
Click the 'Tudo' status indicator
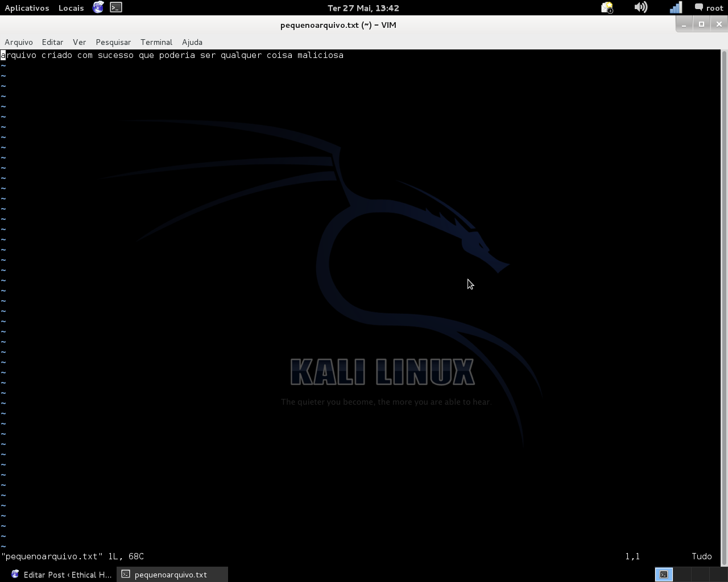click(702, 556)
